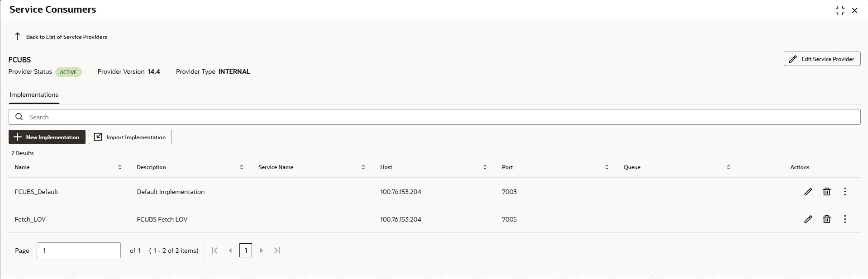The height and width of the screenshot is (279, 868).
Task: Click the ACTIVE provider status badge
Action: (68, 72)
